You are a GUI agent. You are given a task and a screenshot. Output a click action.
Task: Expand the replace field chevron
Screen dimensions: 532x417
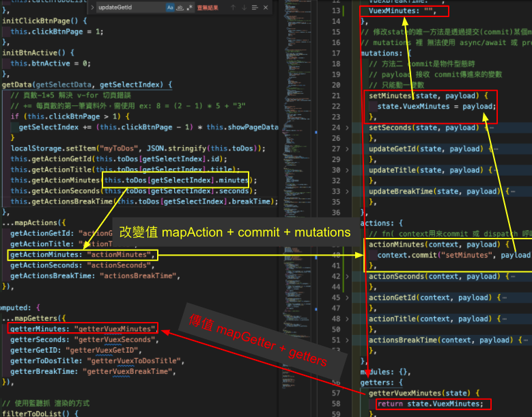(x=92, y=8)
